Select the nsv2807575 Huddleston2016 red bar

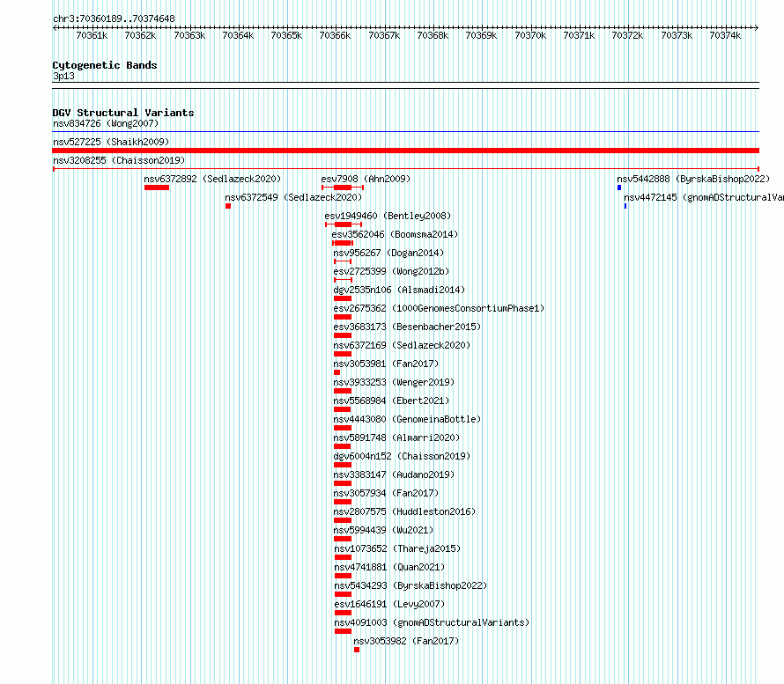[x=343, y=520]
